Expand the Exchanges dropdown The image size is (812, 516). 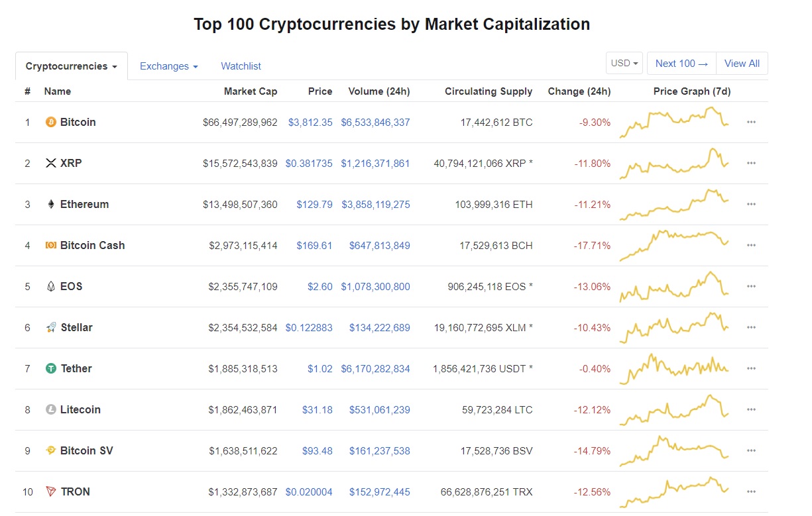(168, 66)
